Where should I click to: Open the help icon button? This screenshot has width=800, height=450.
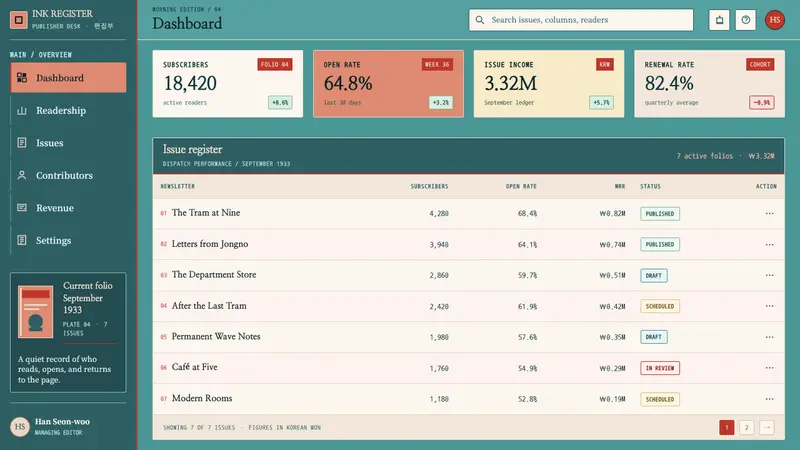746,20
